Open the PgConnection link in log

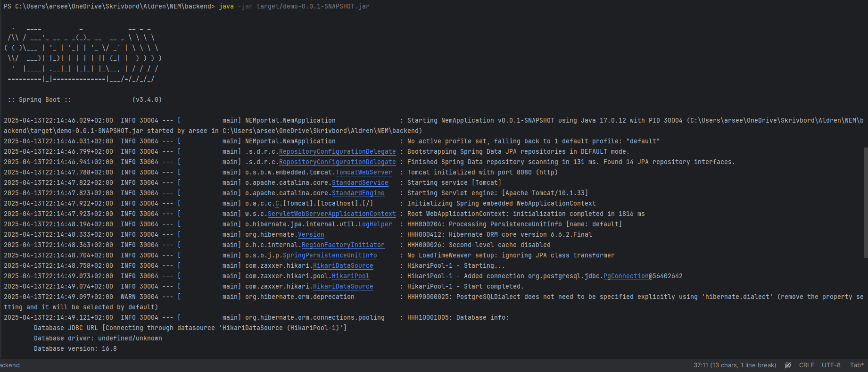[x=626, y=276]
